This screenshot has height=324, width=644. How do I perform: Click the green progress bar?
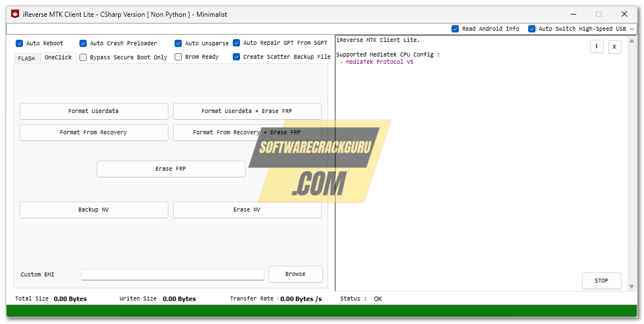[x=322, y=311]
